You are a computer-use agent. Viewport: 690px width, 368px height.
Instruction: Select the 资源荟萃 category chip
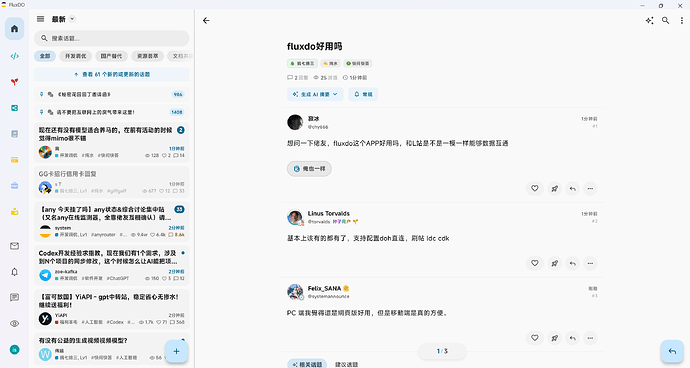click(147, 56)
